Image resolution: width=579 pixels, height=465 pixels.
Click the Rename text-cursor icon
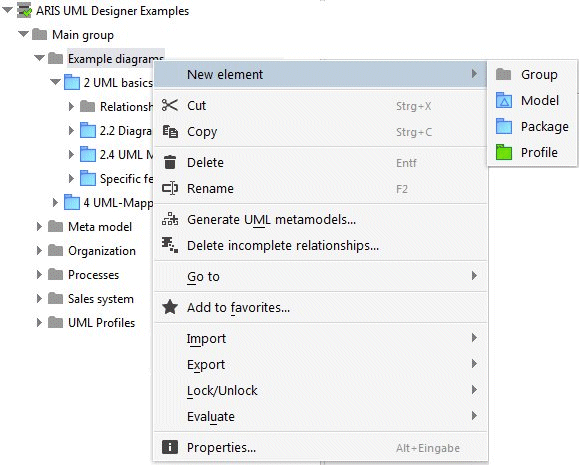(x=170, y=188)
